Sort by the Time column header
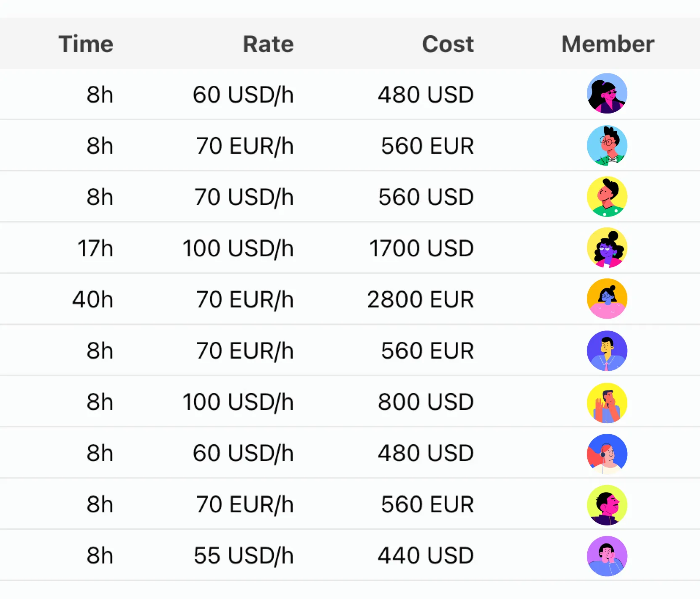The height and width of the screenshot is (599, 700). coord(86,44)
